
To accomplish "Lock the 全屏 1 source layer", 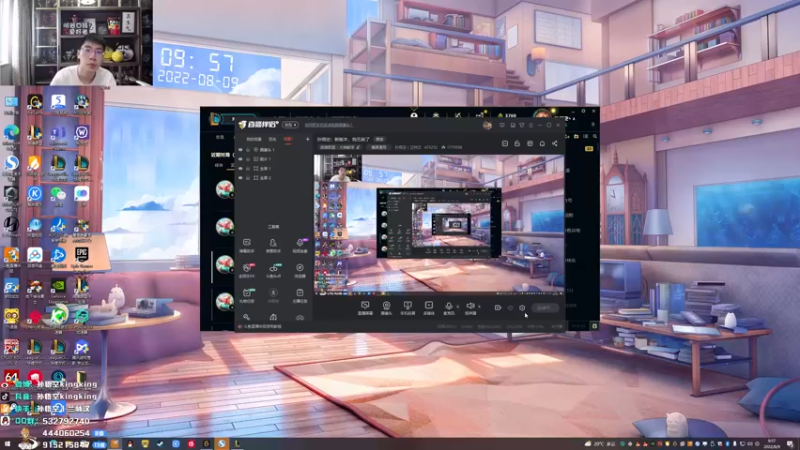I will (248, 168).
